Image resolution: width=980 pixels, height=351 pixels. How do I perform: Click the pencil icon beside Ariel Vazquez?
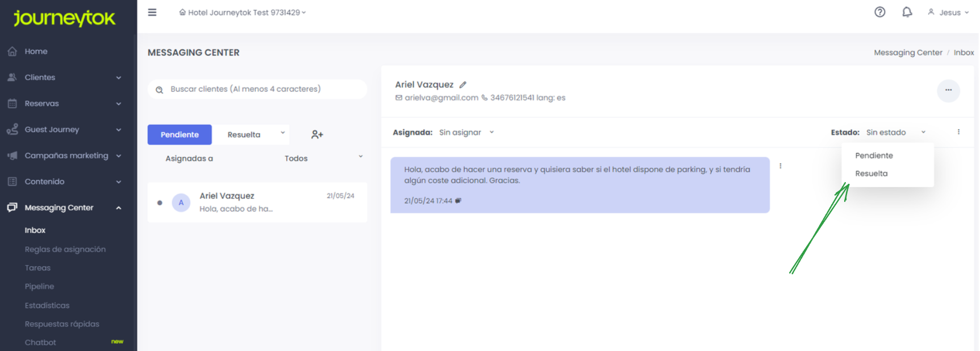coord(463,85)
